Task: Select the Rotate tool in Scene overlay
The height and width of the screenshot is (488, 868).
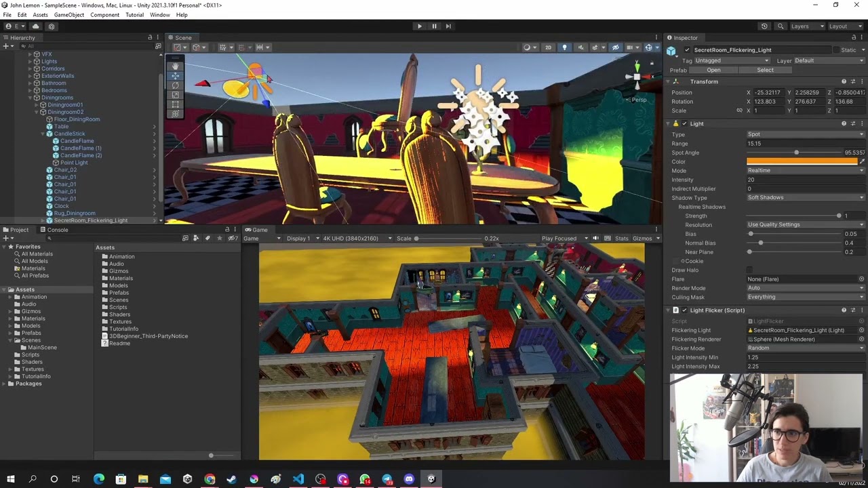Action: pyautogui.click(x=175, y=85)
